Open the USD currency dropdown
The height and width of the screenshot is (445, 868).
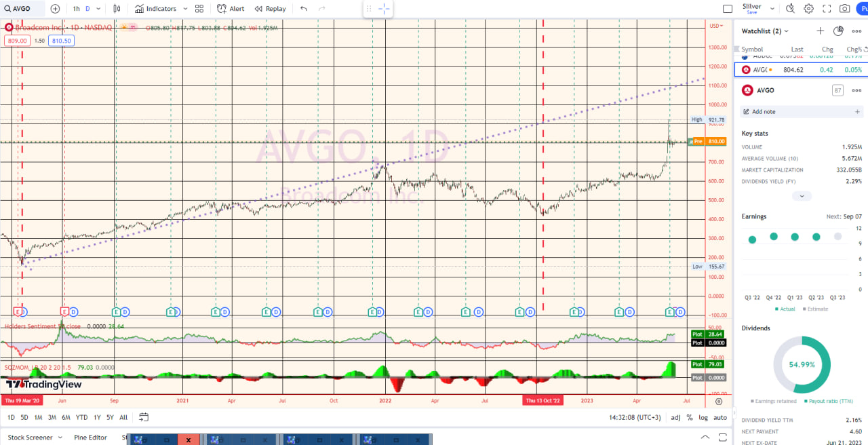716,26
